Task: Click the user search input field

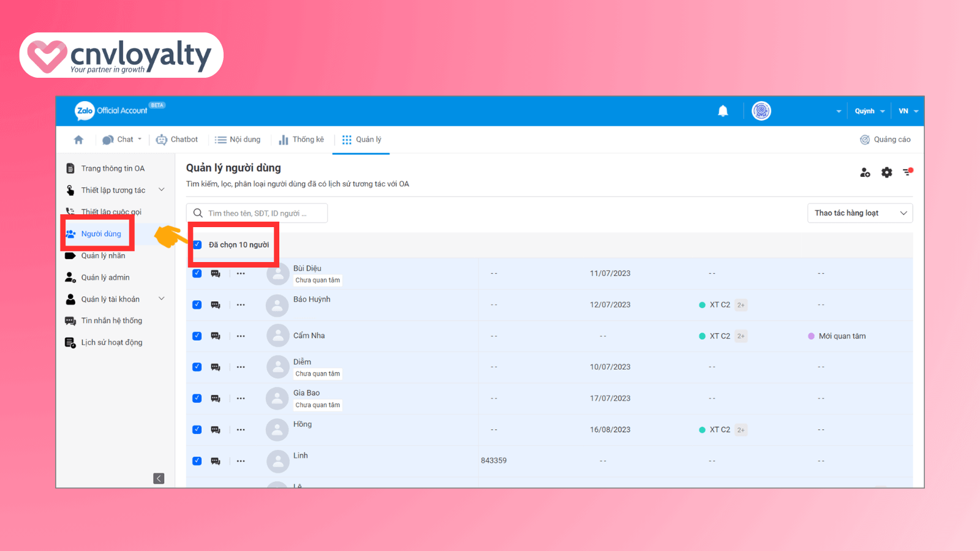Action: (257, 214)
